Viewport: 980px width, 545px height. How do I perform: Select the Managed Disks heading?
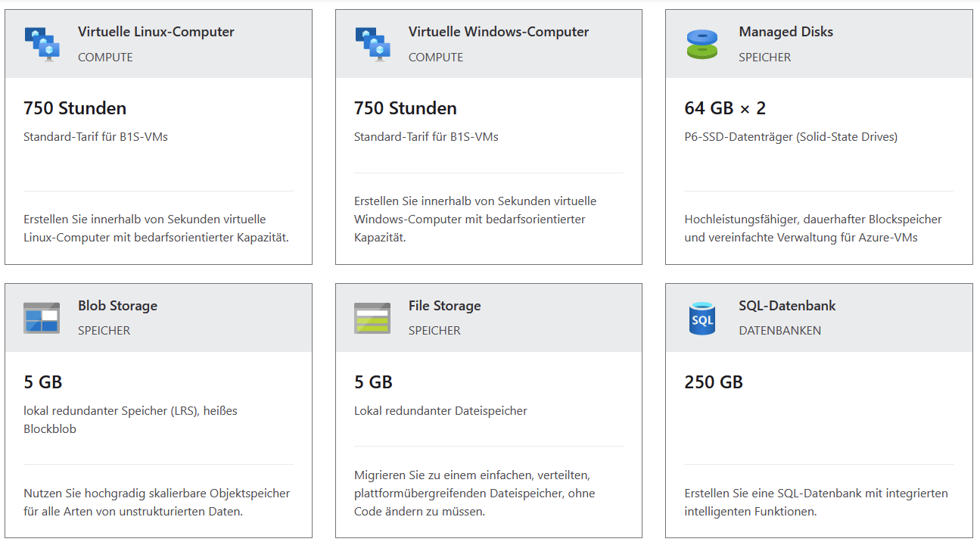(x=786, y=32)
